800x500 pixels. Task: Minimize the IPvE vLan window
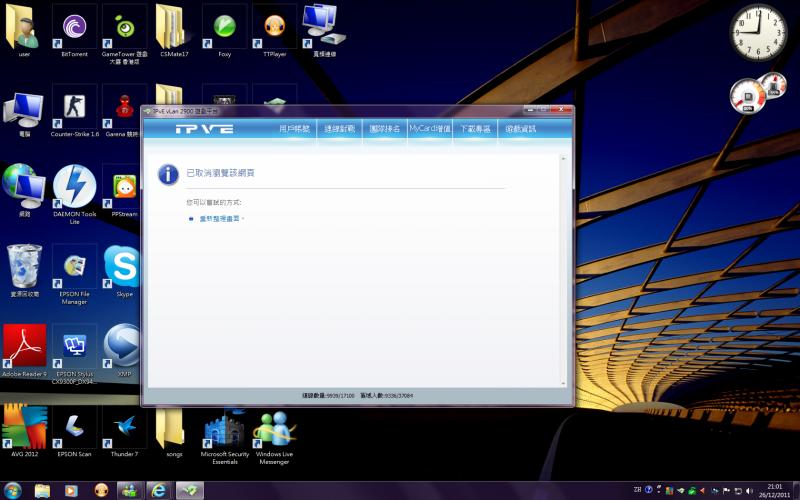click(x=531, y=110)
